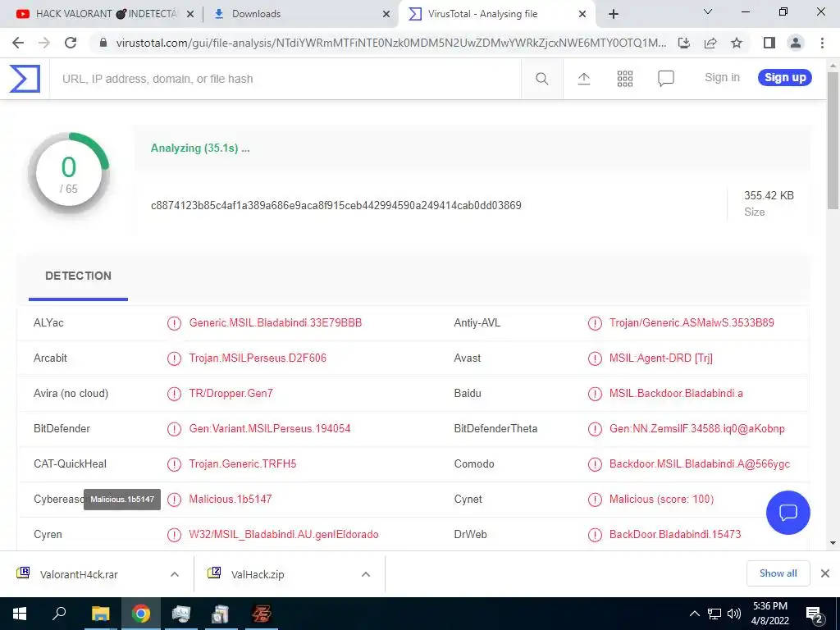Viewport: 840px width, 630px height.
Task: Click the Cynet detection warning icon
Action: point(595,500)
